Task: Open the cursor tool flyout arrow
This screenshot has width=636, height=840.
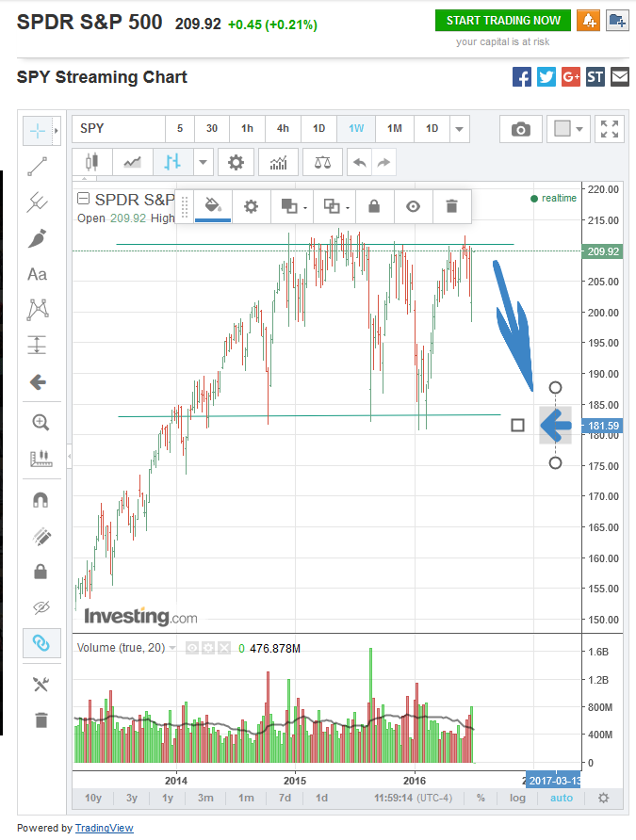Action: click(57, 131)
